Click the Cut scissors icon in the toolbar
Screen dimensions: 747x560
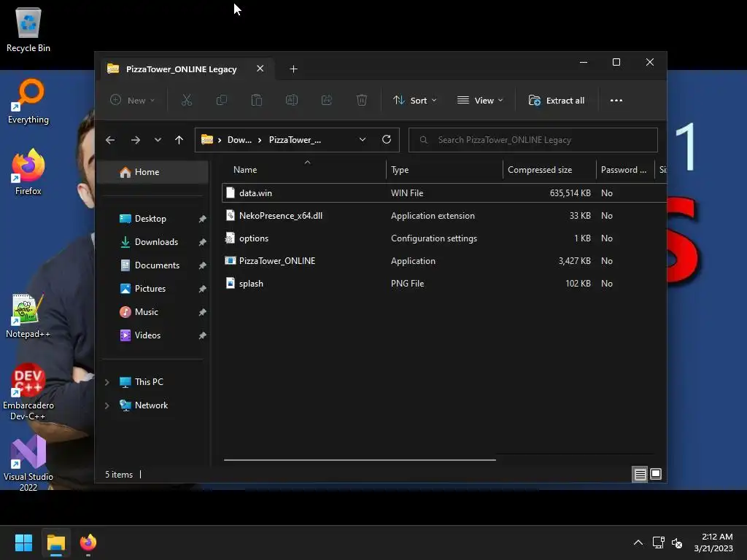click(187, 101)
